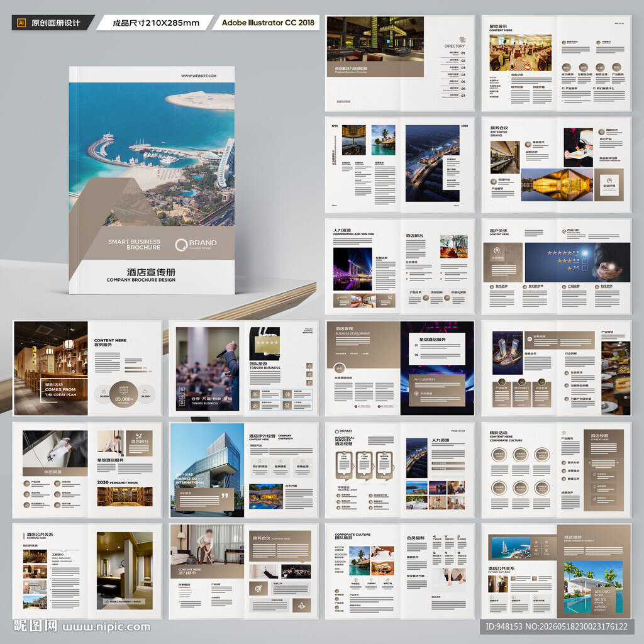The width and height of the screenshot is (644, 644).
Task: Click the white quotation mark icon
Action: pyautogui.click(x=225, y=496)
